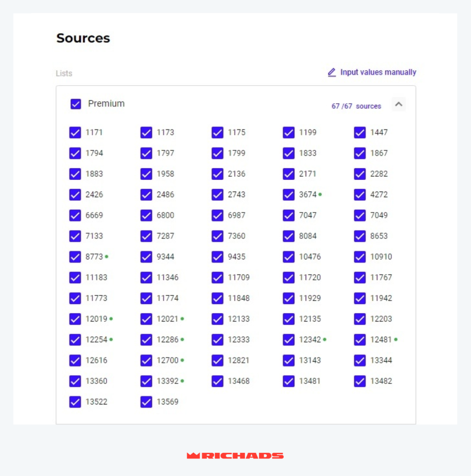Click the pencil icon beside Input values manually
This screenshot has width=471, height=476.
332,73
